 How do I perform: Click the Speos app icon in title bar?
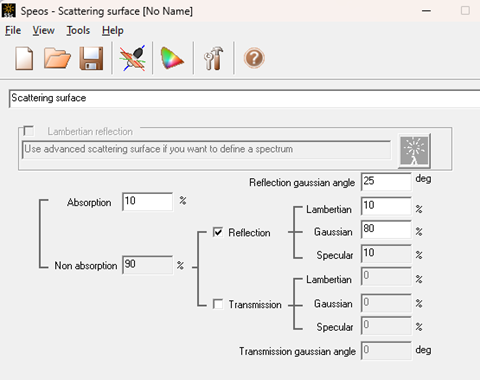pyautogui.click(x=9, y=11)
